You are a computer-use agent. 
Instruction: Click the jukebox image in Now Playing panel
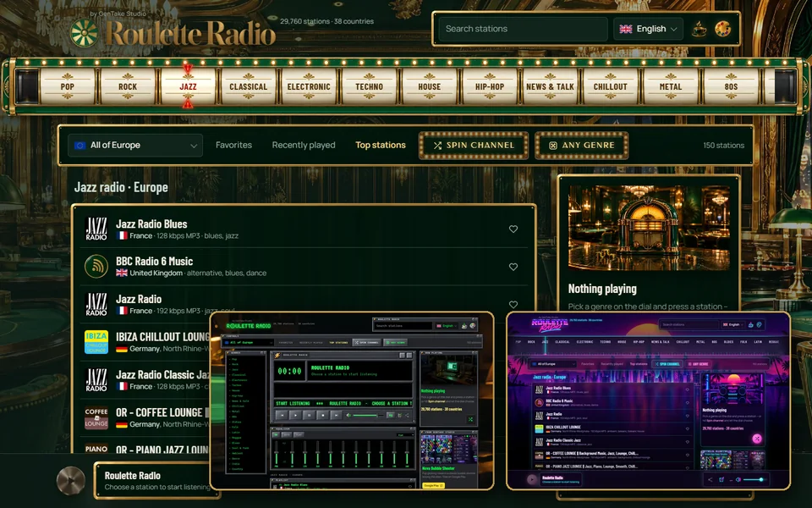649,228
